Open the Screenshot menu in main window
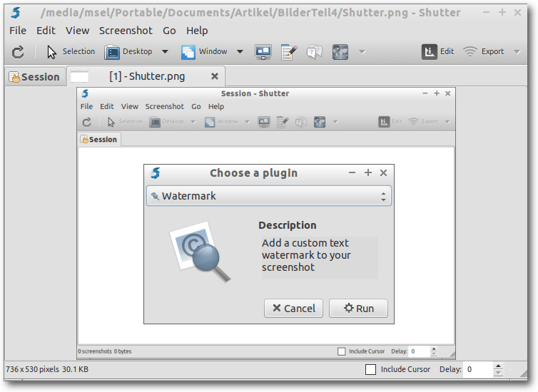 (126, 31)
